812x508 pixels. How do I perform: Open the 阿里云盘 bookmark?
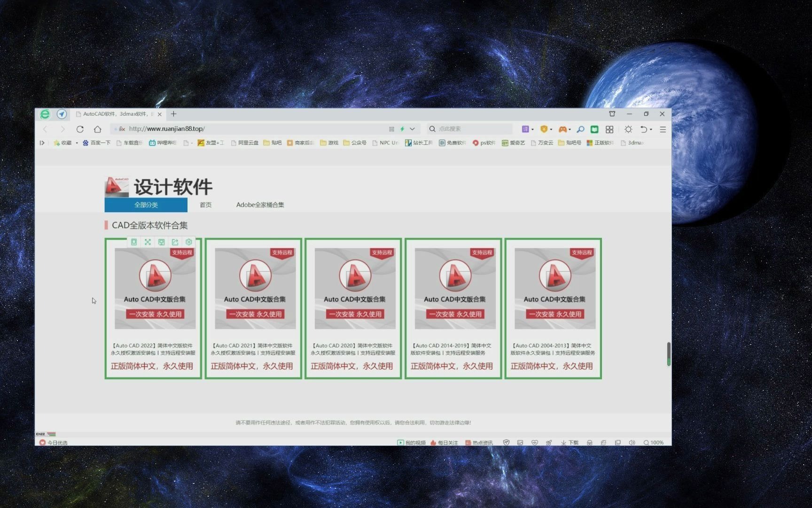tap(244, 143)
